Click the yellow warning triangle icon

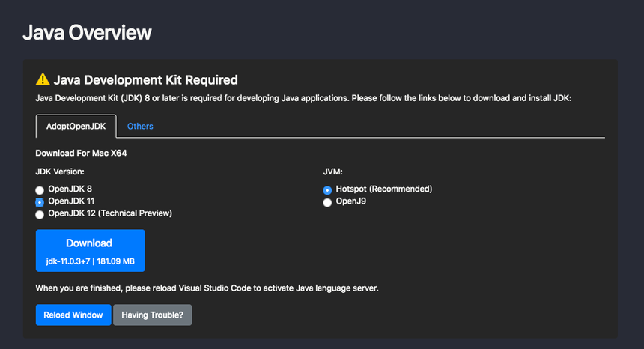(43, 79)
